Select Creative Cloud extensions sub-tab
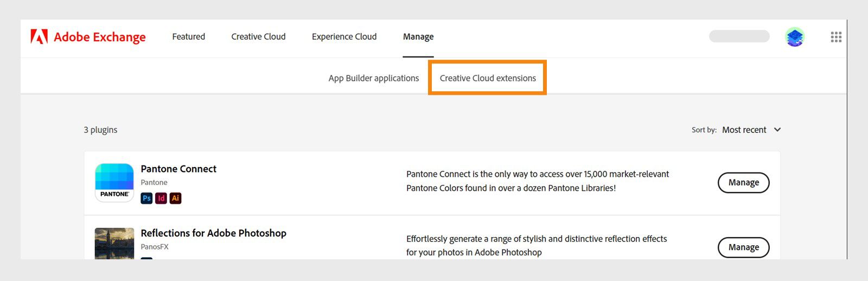The height and width of the screenshot is (281, 868). pos(488,78)
